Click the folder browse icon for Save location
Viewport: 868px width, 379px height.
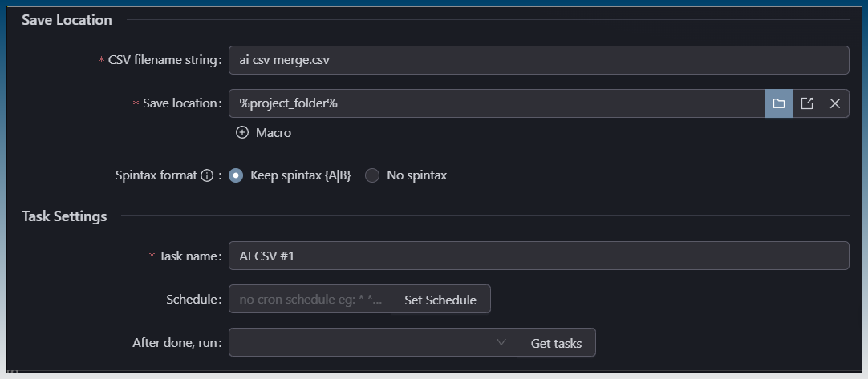[x=778, y=103]
